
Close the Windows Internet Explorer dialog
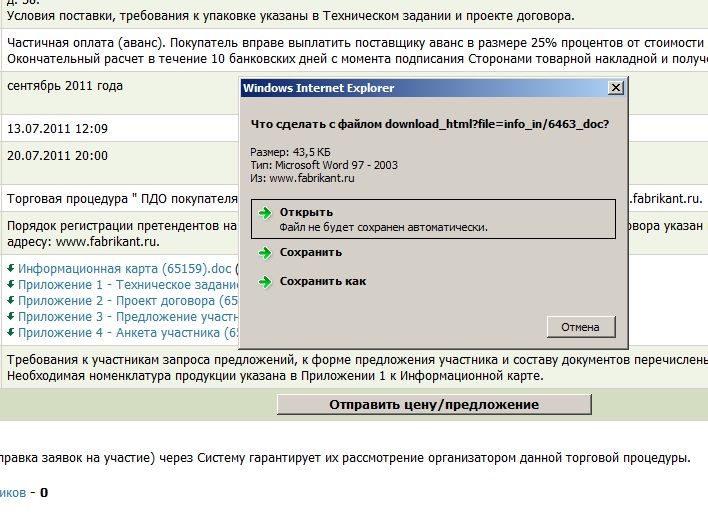pos(616,88)
